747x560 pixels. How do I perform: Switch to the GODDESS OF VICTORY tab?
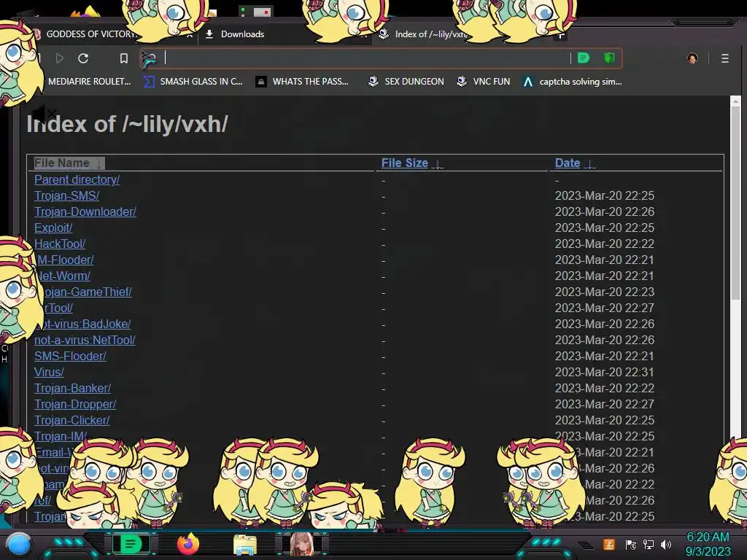tap(90, 34)
